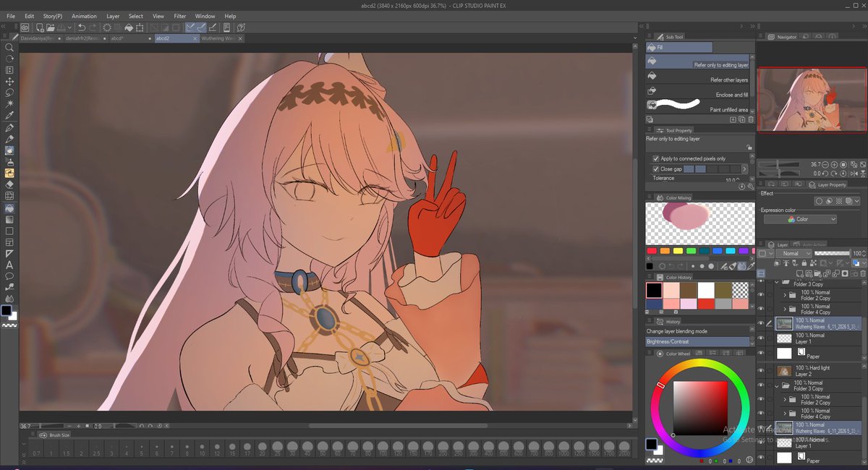Click the Scale/Rotate transform icon in the command bar

coord(139,27)
